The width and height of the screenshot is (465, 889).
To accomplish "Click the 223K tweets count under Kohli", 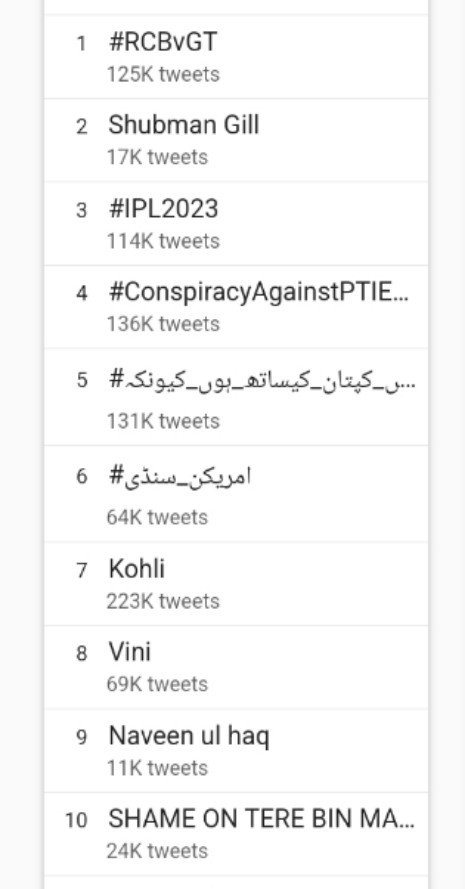I will pos(163,601).
